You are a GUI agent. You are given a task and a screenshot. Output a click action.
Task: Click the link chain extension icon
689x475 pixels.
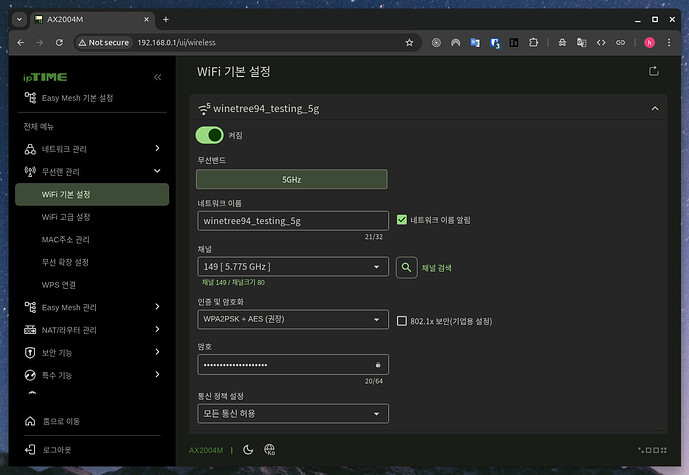click(x=620, y=43)
